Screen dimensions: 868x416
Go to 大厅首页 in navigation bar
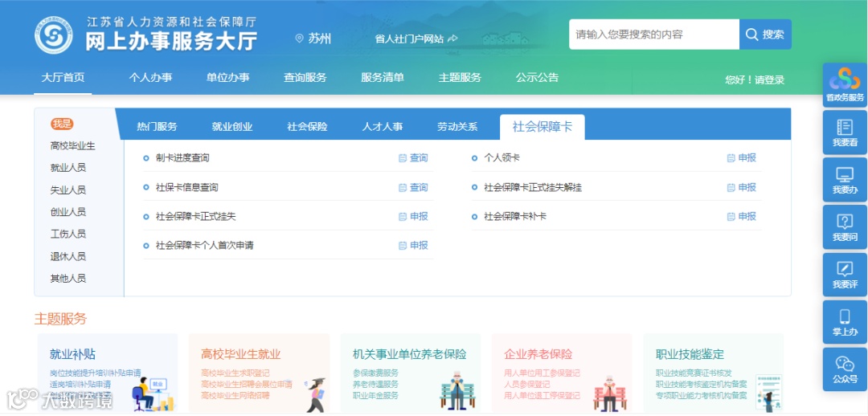coord(63,78)
